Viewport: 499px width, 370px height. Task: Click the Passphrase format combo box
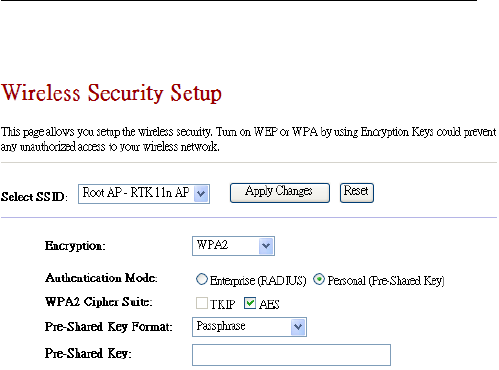click(249, 327)
